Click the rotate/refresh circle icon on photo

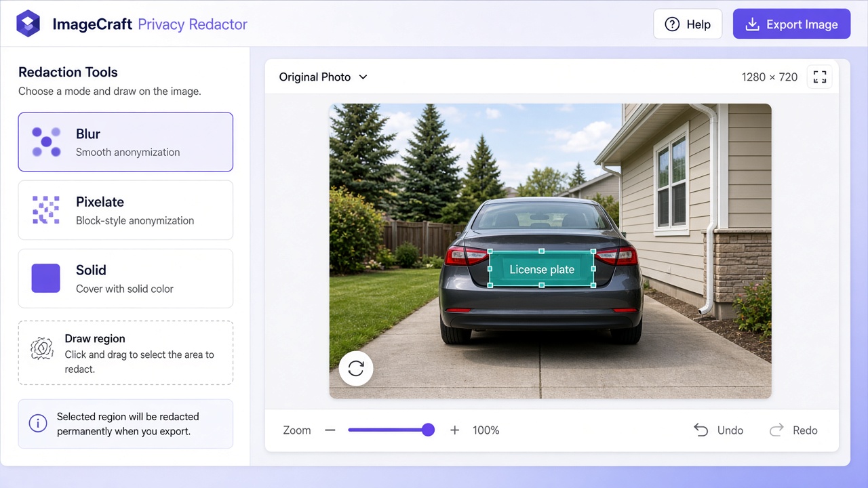356,369
